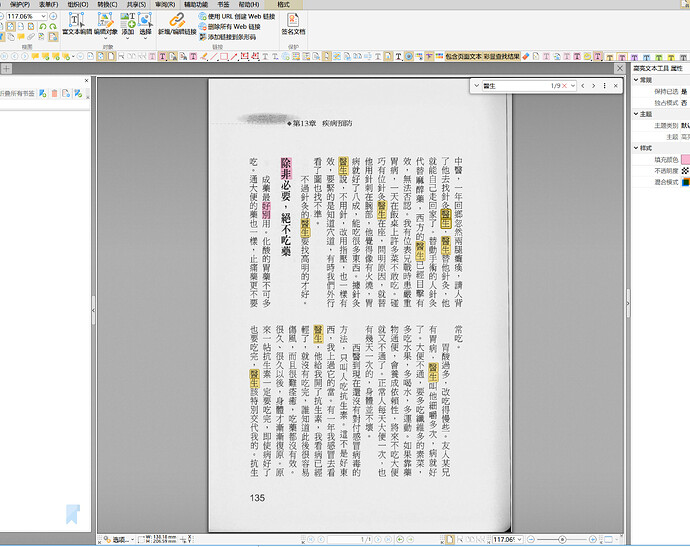Rotate the page view counterclockwise

[43, 27]
